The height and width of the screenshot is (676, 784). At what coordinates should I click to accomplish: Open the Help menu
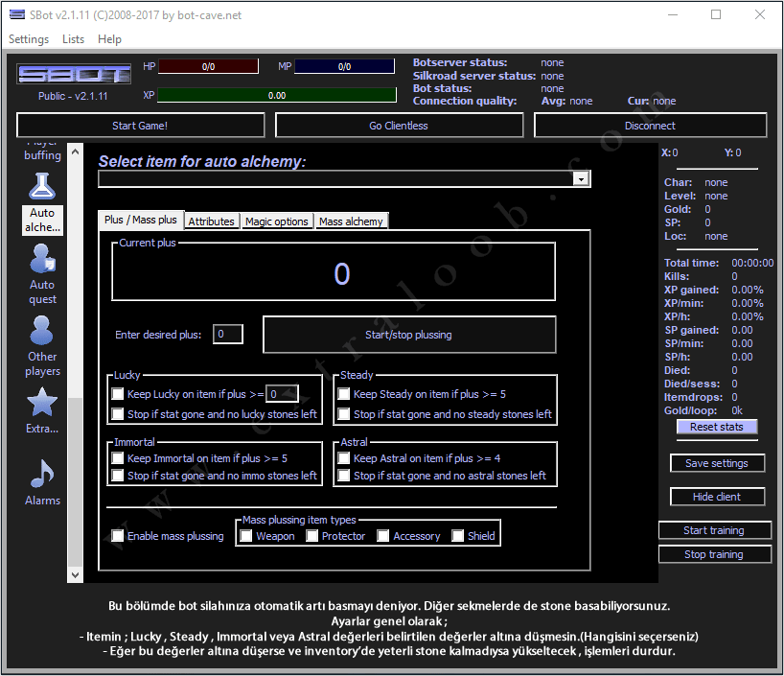coord(109,39)
